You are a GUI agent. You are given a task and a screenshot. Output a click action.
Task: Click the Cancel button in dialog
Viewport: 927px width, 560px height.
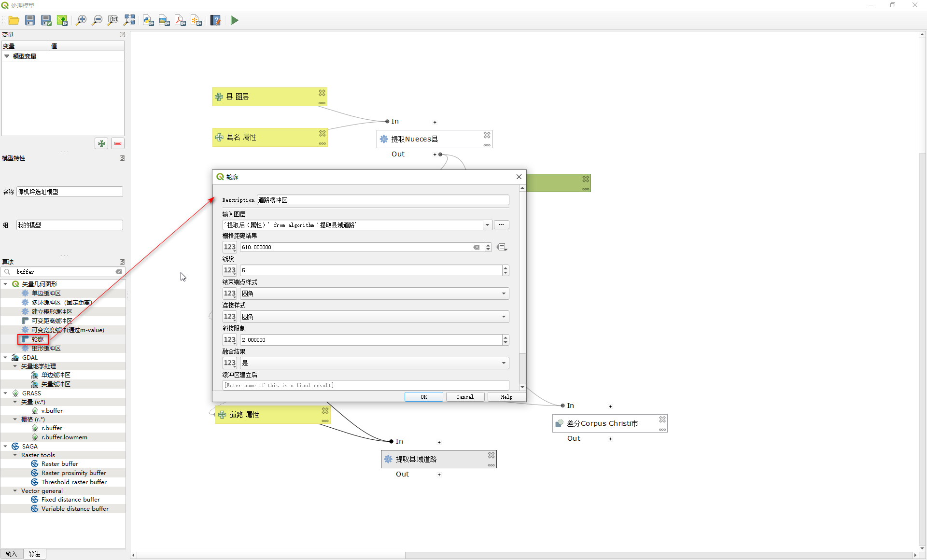[x=464, y=397]
